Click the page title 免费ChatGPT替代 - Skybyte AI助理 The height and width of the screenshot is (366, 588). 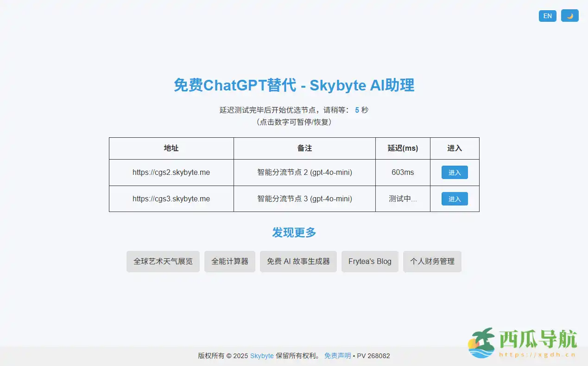click(294, 85)
